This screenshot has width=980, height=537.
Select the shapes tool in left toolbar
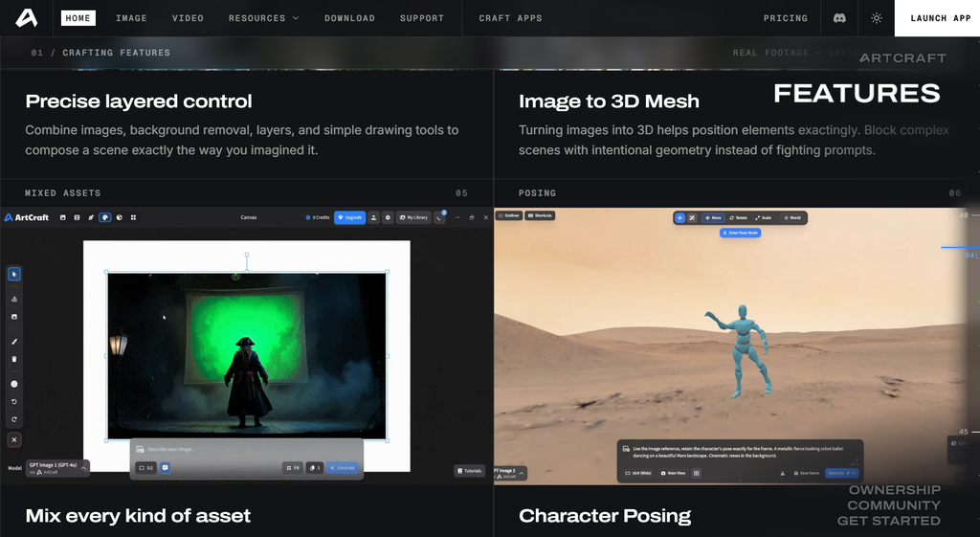click(x=13, y=299)
